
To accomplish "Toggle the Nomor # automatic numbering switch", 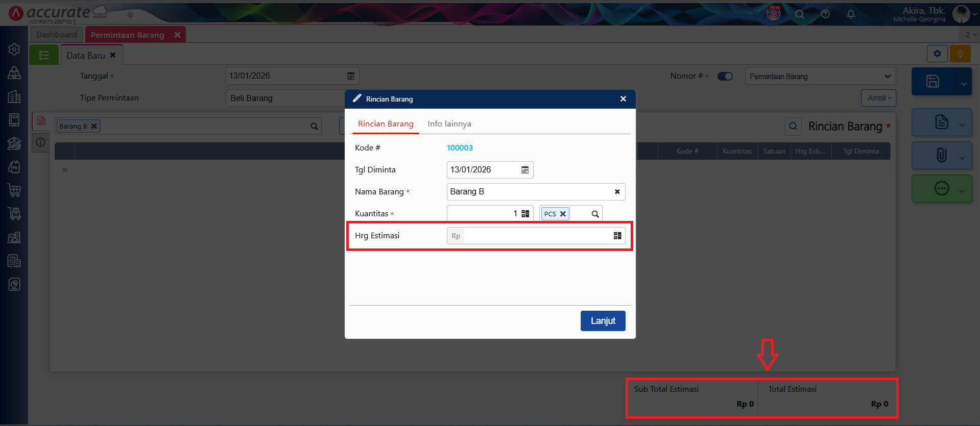I will [x=725, y=77].
